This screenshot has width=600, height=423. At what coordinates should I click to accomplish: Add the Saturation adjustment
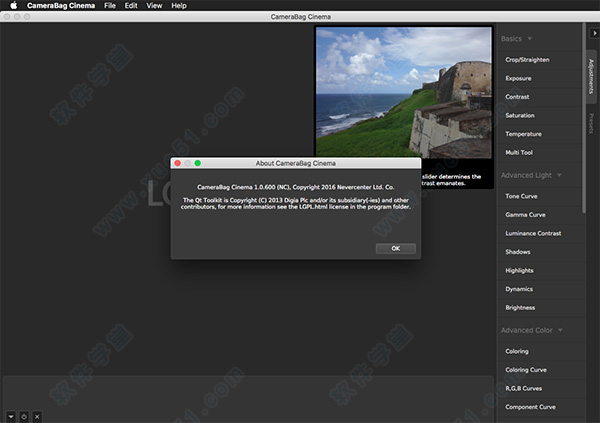click(x=540, y=115)
